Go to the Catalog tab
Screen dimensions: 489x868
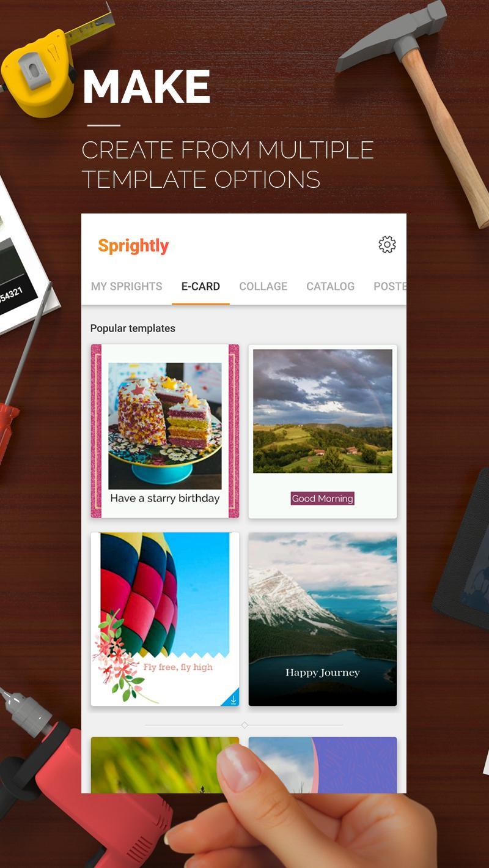(x=330, y=286)
